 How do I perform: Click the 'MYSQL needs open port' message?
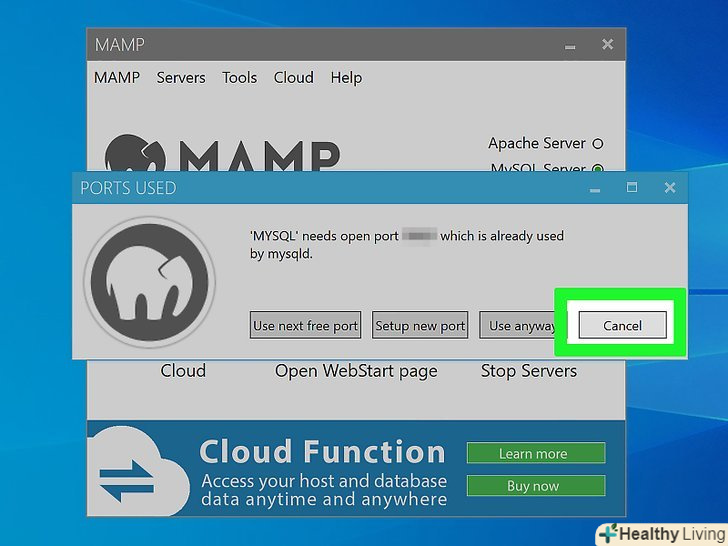[x=407, y=245]
